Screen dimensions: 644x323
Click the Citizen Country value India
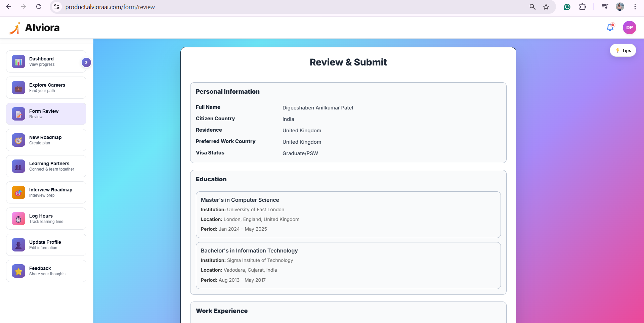(288, 119)
